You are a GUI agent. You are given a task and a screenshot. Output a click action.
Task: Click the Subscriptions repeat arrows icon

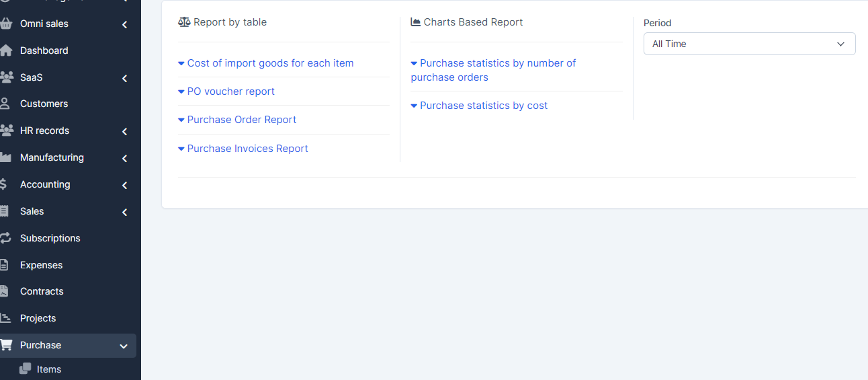pos(5,238)
